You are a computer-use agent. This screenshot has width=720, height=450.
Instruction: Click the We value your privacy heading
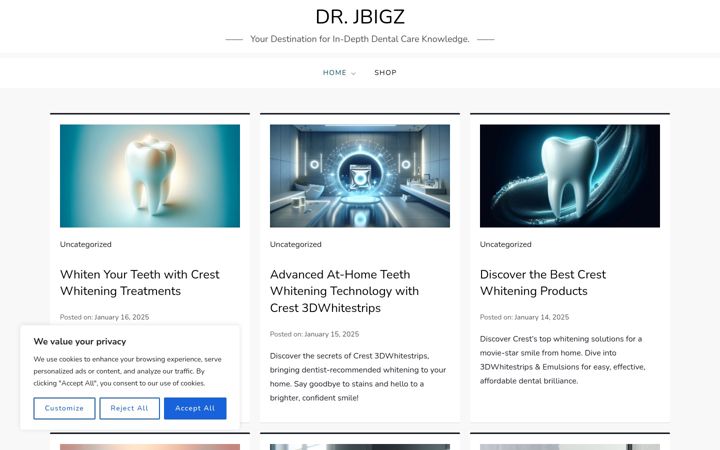[80, 342]
